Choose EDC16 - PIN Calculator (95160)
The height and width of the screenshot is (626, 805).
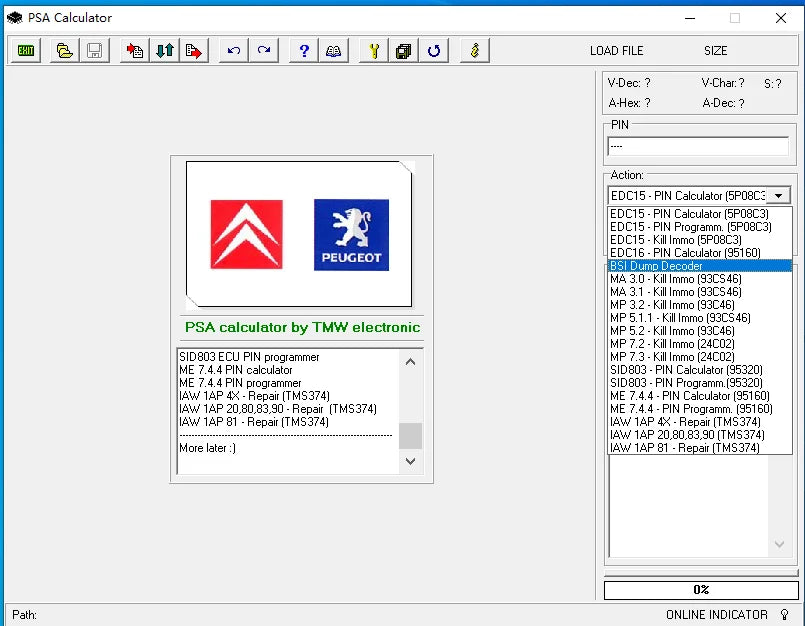coord(700,253)
